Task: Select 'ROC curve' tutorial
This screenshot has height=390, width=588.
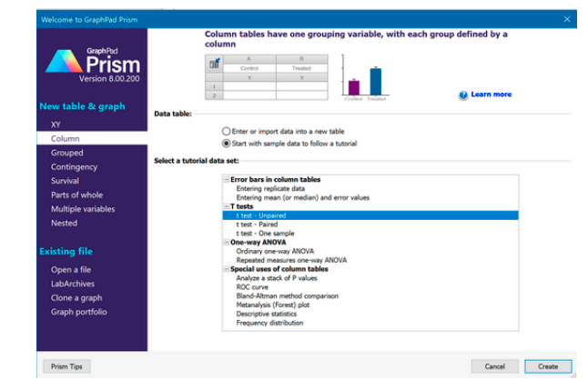Action: [252, 287]
